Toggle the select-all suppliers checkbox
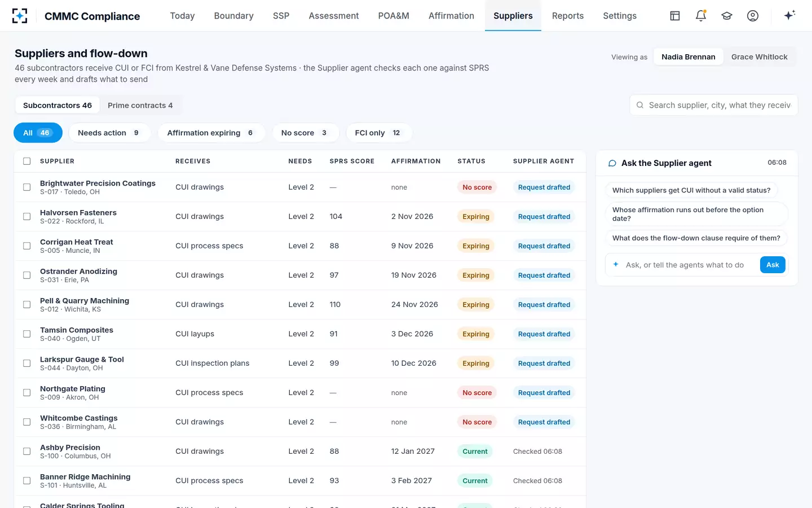 27,161
